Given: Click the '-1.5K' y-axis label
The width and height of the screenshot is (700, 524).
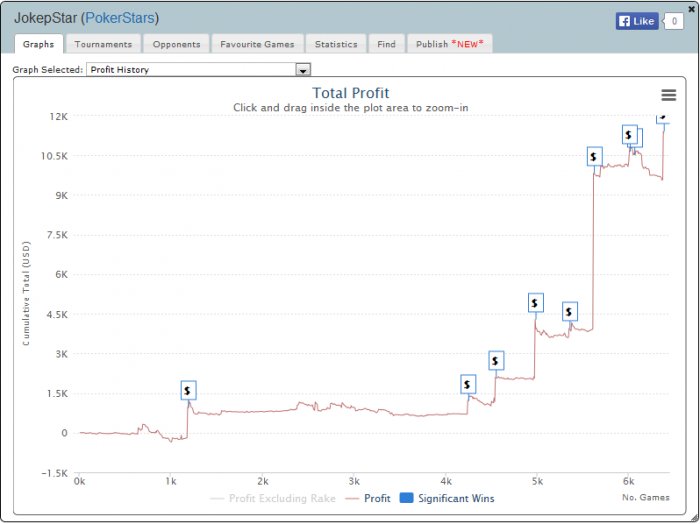Looking at the screenshot, I should (x=54, y=473).
